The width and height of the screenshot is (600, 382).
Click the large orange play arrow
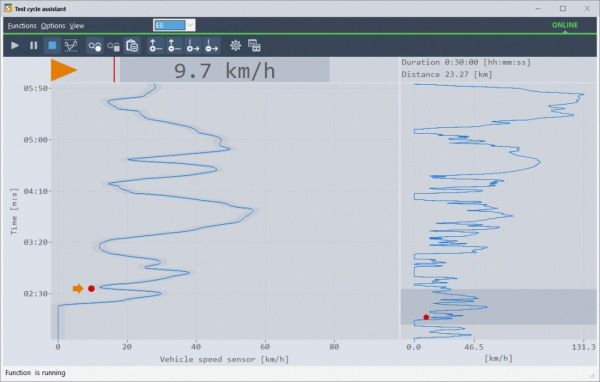click(x=64, y=70)
